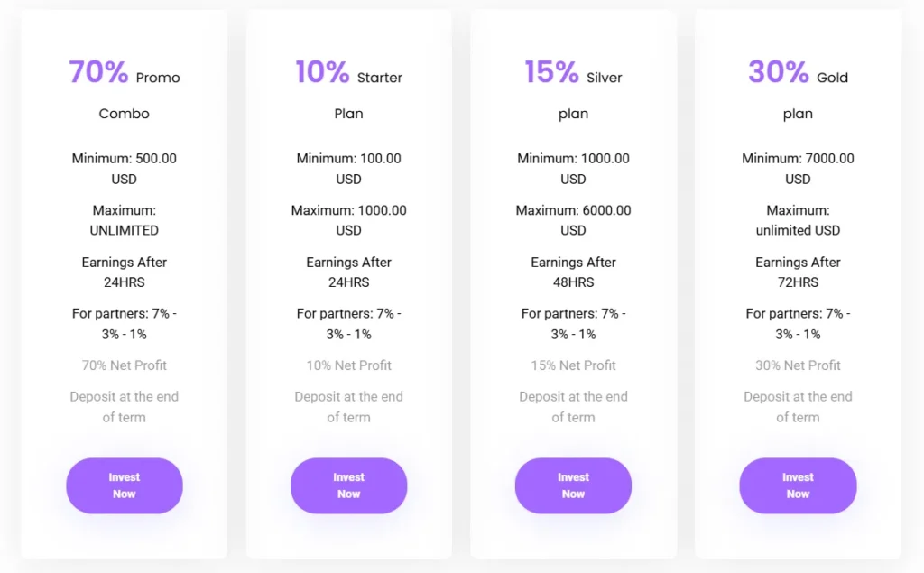Click the 10% Net Profit label
The width and height of the screenshot is (924, 573).
pos(349,365)
